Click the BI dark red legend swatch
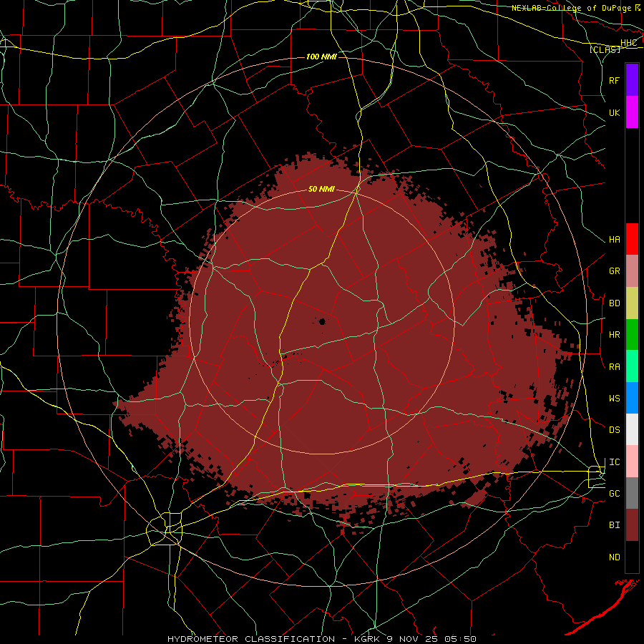The width and height of the screenshot is (644, 644). (632, 525)
